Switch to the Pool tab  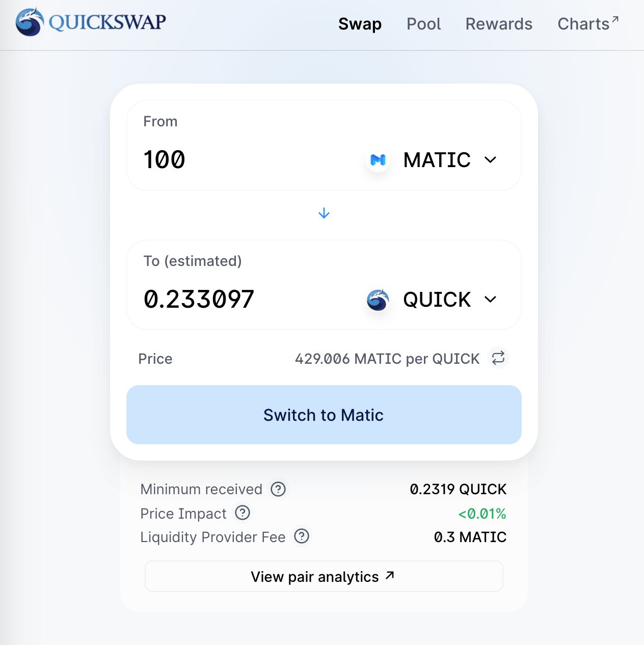pyautogui.click(x=423, y=24)
